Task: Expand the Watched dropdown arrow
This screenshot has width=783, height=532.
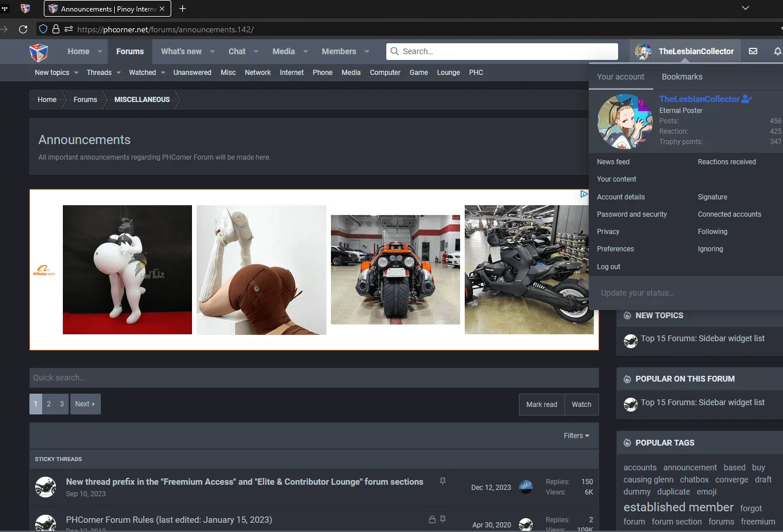Action: (x=163, y=73)
